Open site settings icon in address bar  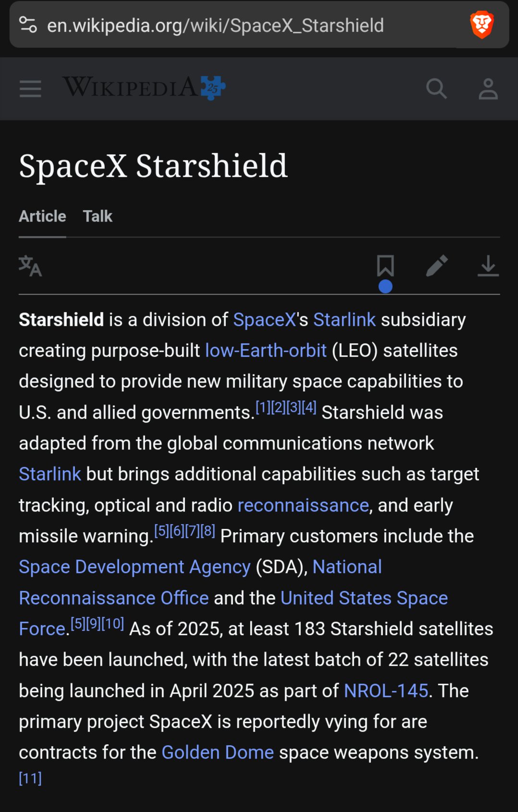click(28, 25)
